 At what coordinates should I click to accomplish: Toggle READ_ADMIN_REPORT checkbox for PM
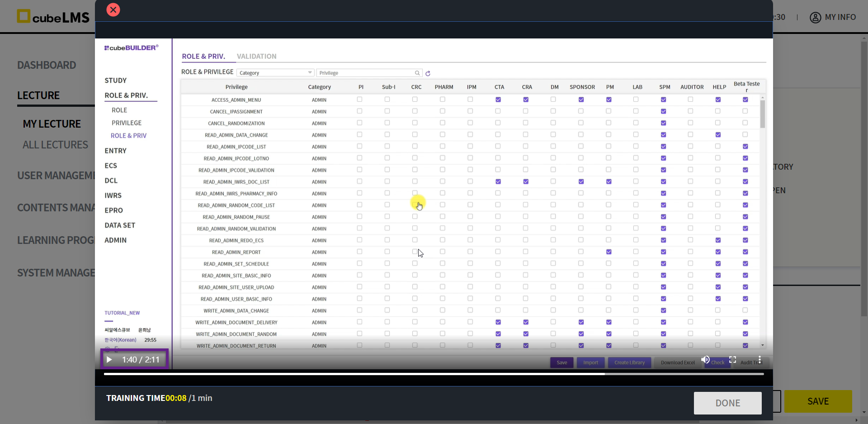(x=609, y=252)
